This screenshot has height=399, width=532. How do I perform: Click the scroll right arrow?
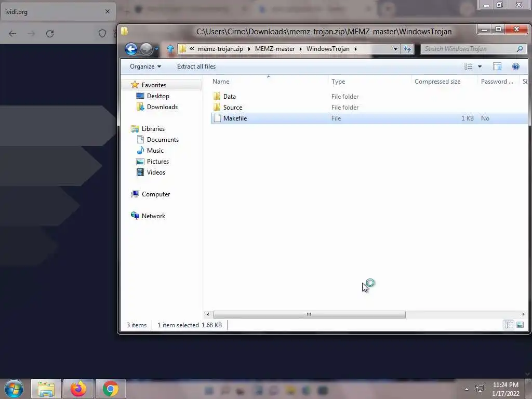(x=523, y=314)
